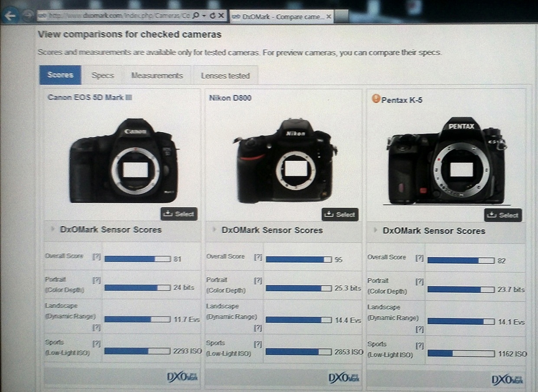Image resolution: width=538 pixels, height=392 pixels.
Task: Open Landscape help [?] for Canon
Action: pos(96,327)
